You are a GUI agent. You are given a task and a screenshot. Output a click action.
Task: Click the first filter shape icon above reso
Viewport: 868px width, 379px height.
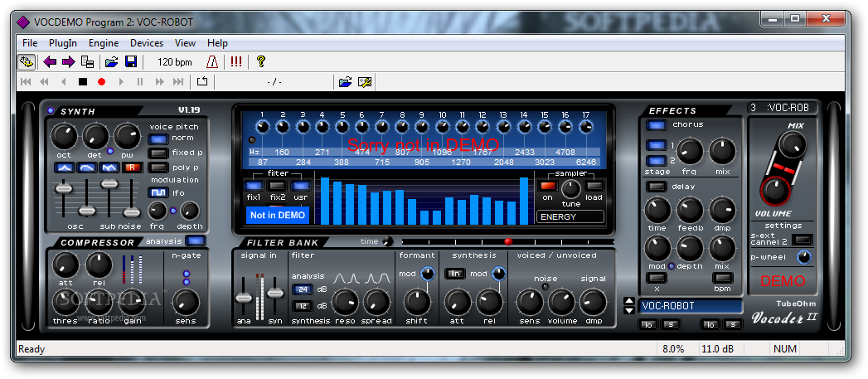coord(346,279)
